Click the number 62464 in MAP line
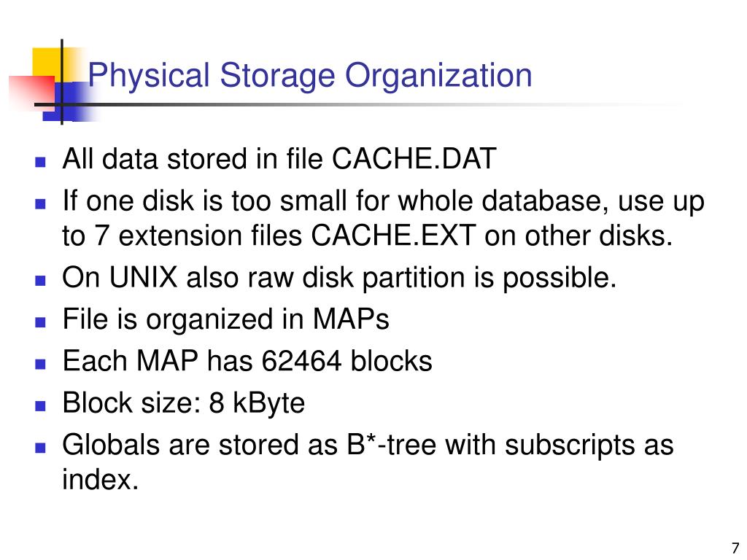 [301, 361]
